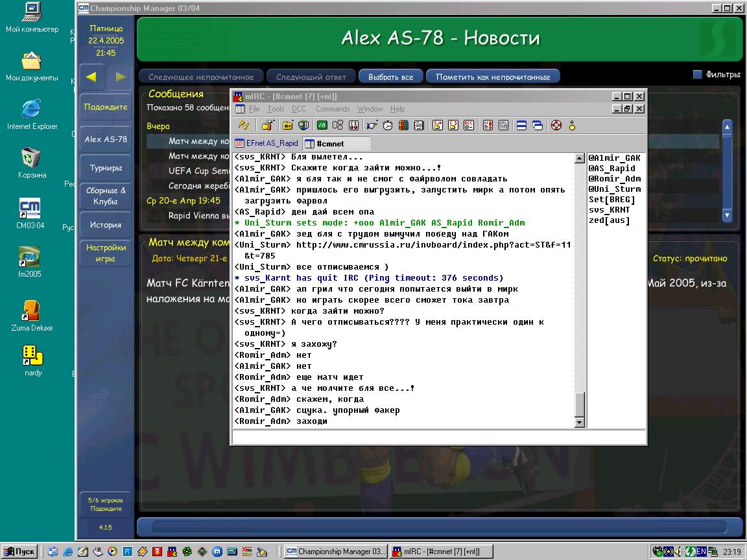Click the yellow About icon in mIRC toolbar
747x560 pixels.
click(572, 125)
